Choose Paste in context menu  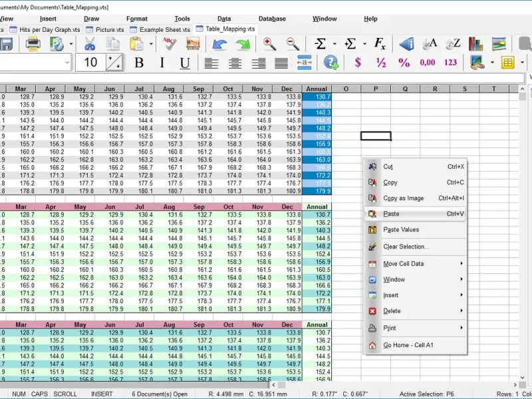click(415, 214)
